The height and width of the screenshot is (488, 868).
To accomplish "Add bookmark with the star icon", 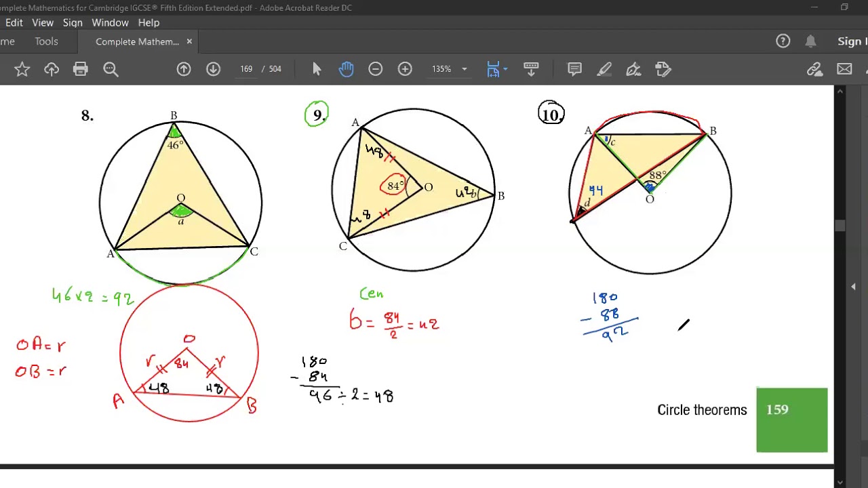I will pos(22,69).
